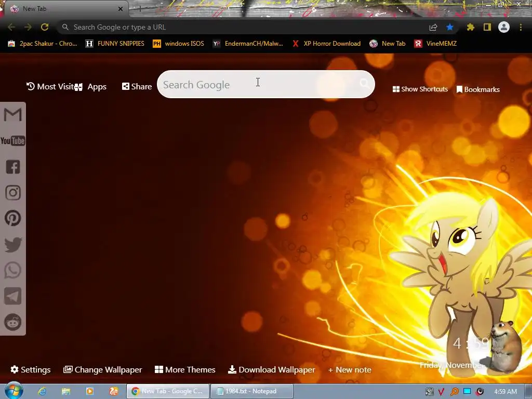
Task: Expand Most Visited list
Action: tap(50, 87)
